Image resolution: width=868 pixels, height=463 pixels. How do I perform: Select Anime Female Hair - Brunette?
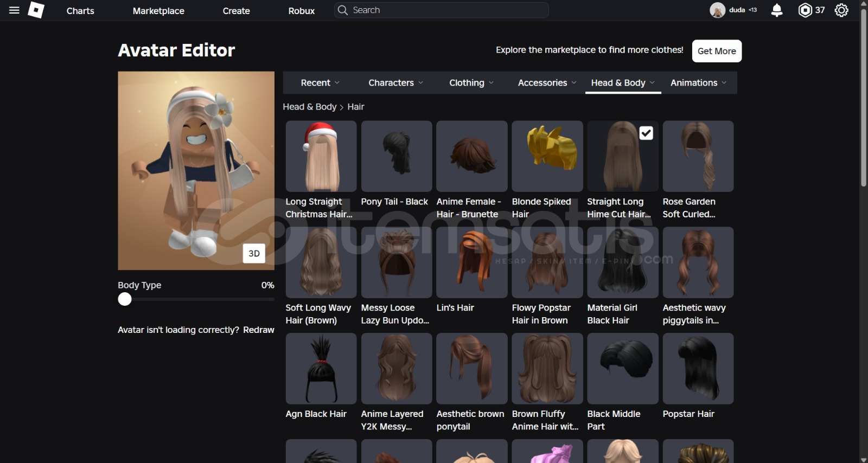point(472,156)
